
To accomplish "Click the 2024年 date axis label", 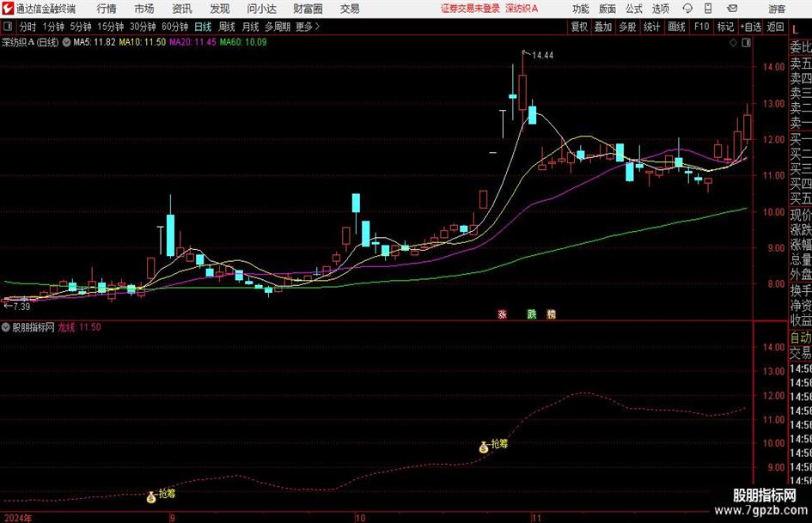I will (17, 518).
